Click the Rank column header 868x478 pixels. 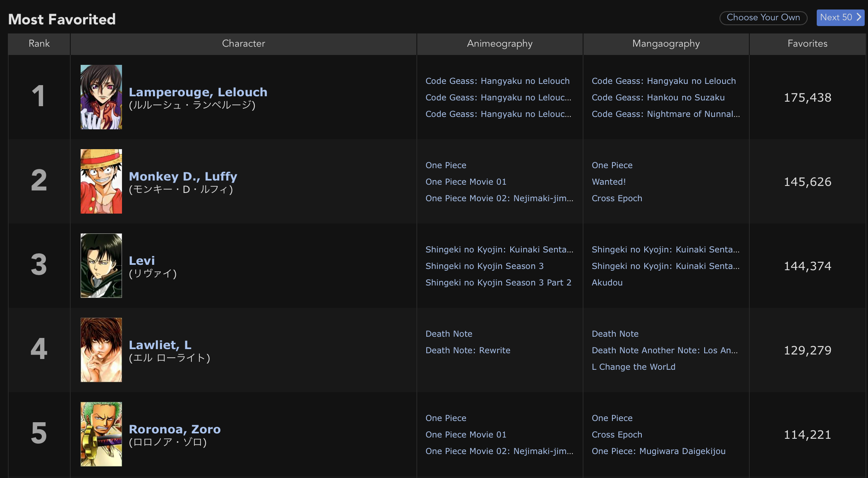(x=39, y=44)
